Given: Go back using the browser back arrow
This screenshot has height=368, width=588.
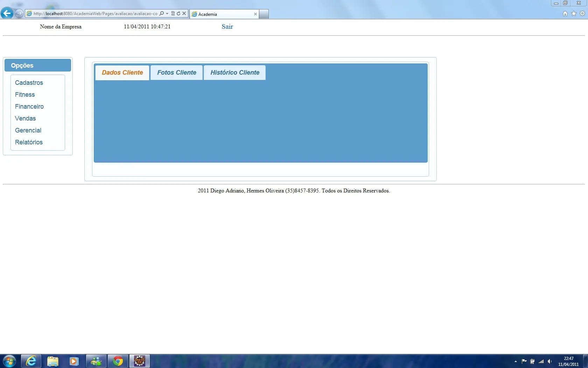Looking at the screenshot, I should tap(7, 13).
